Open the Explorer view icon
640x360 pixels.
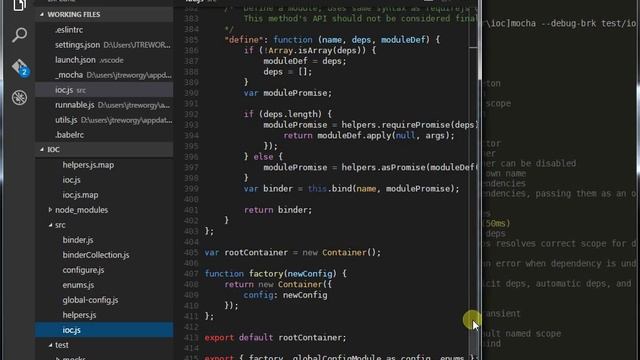19,5
